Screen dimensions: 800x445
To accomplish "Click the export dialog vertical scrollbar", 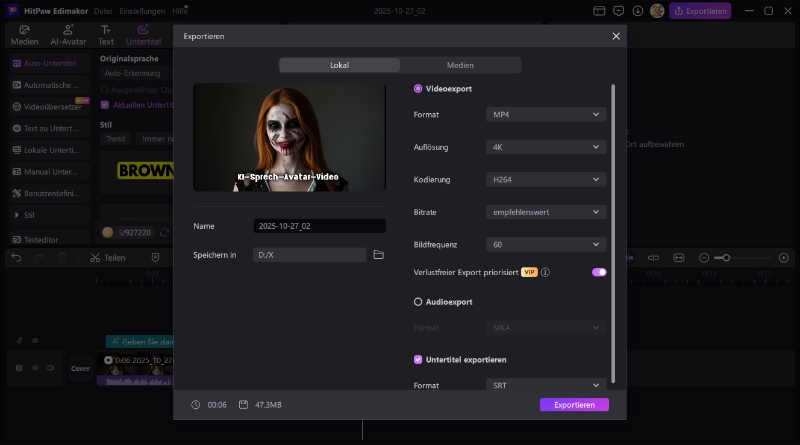I will 613,233.
